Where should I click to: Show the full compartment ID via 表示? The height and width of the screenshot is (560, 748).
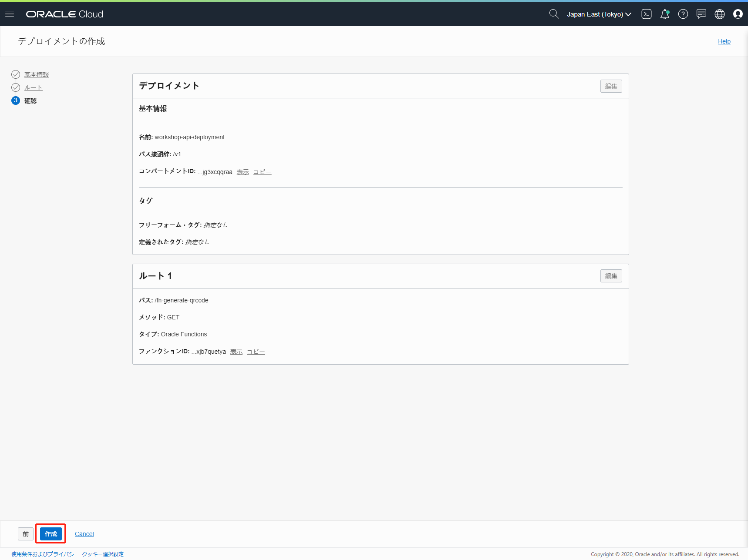[x=243, y=172]
